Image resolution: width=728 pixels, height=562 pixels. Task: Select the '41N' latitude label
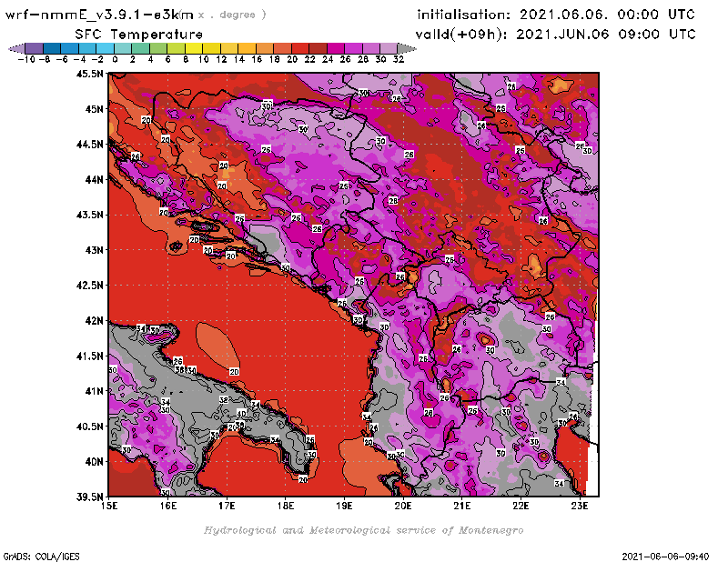point(94,391)
